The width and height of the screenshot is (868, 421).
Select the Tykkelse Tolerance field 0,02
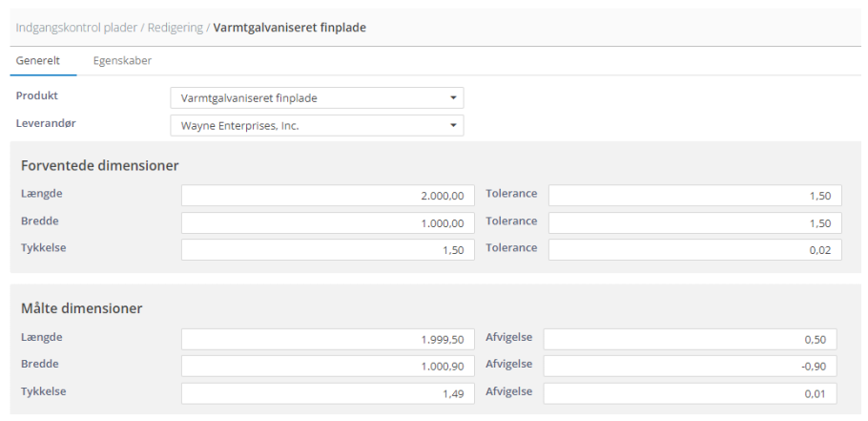click(695, 250)
